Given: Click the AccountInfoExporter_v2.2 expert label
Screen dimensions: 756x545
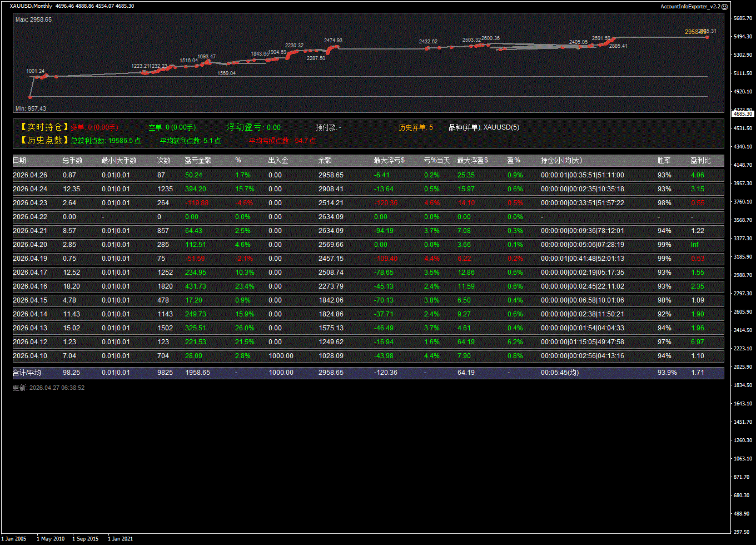Looking at the screenshot, I should coord(690,6).
